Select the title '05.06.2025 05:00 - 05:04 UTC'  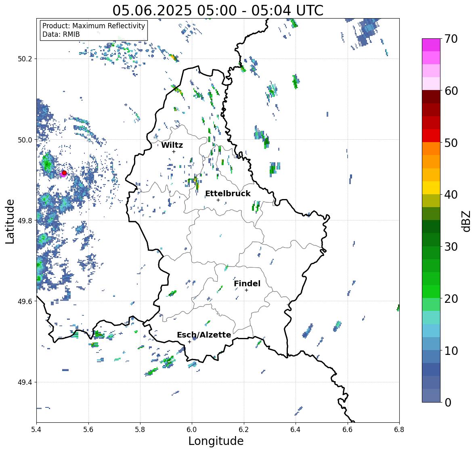(x=218, y=10)
